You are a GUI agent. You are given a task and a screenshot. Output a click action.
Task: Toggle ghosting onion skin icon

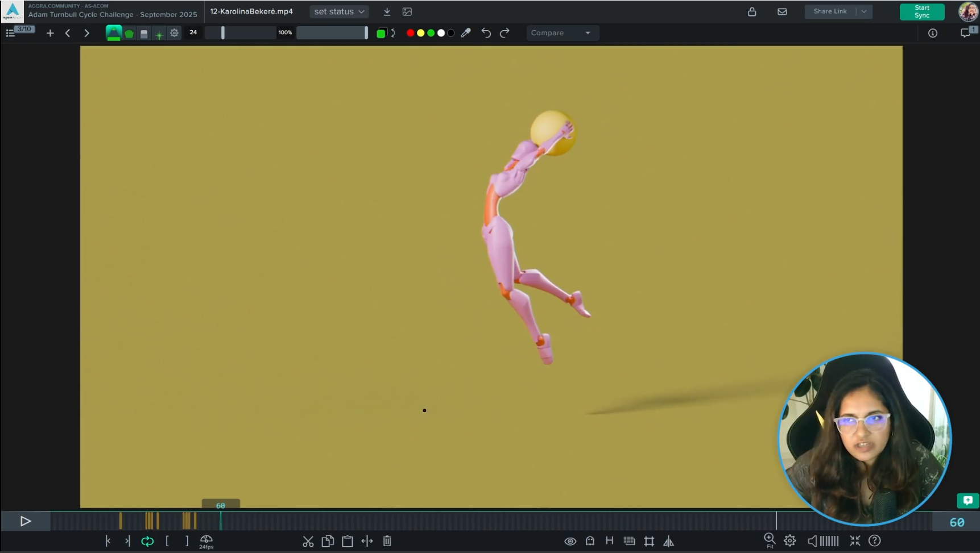coord(590,541)
